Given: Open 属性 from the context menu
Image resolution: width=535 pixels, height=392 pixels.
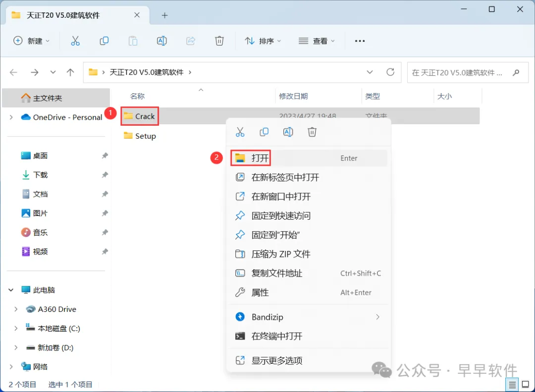Looking at the screenshot, I should point(309,293).
